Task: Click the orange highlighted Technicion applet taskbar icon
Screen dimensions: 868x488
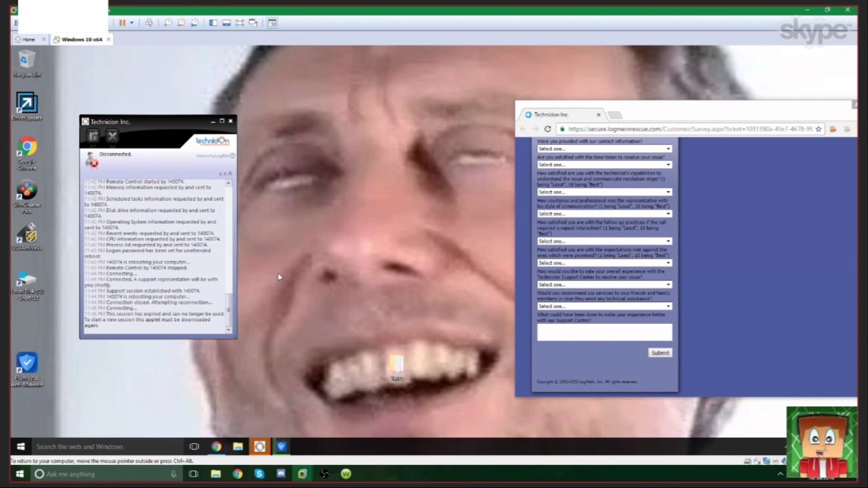Action: pyautogui.click(x=259, y=447)
